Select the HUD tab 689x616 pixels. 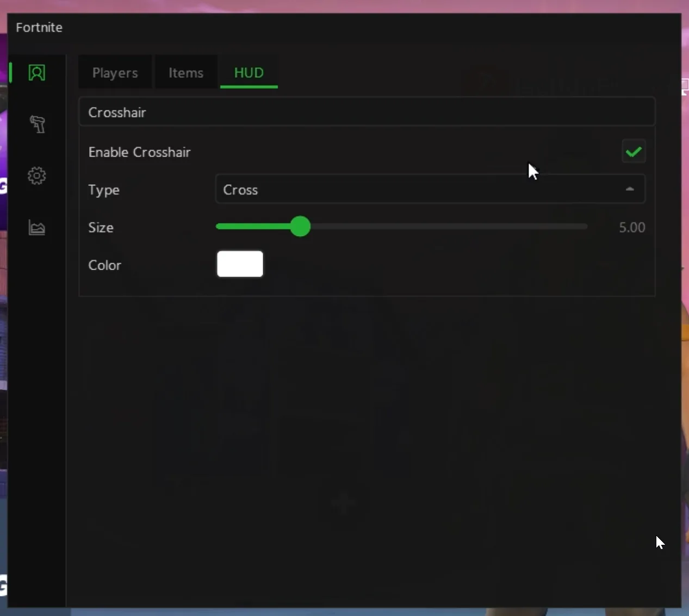coord(249,72)
